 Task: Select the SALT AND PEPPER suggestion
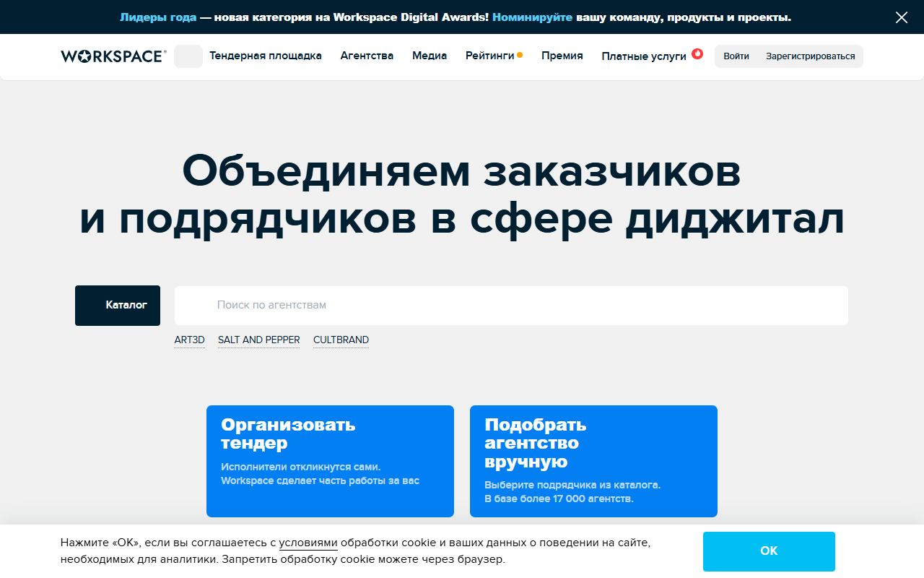coord(258,340)
